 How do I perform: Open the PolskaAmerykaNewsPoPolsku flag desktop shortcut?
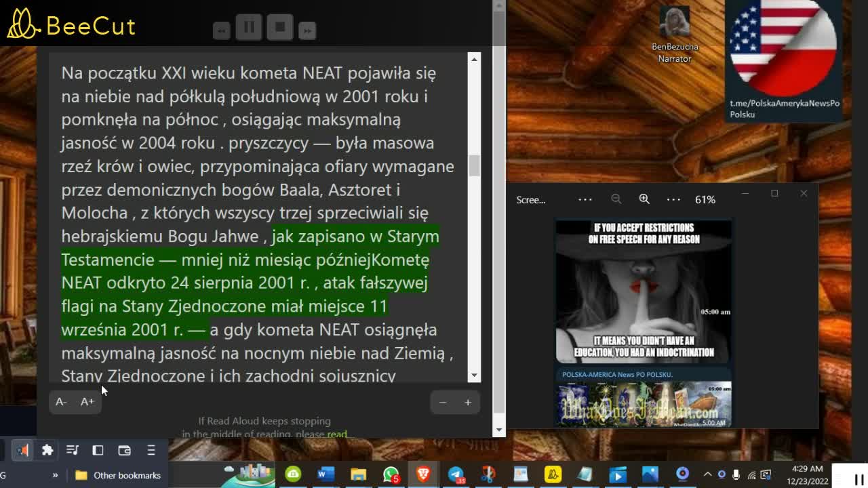pyautogui.click(x=785, y=60)
